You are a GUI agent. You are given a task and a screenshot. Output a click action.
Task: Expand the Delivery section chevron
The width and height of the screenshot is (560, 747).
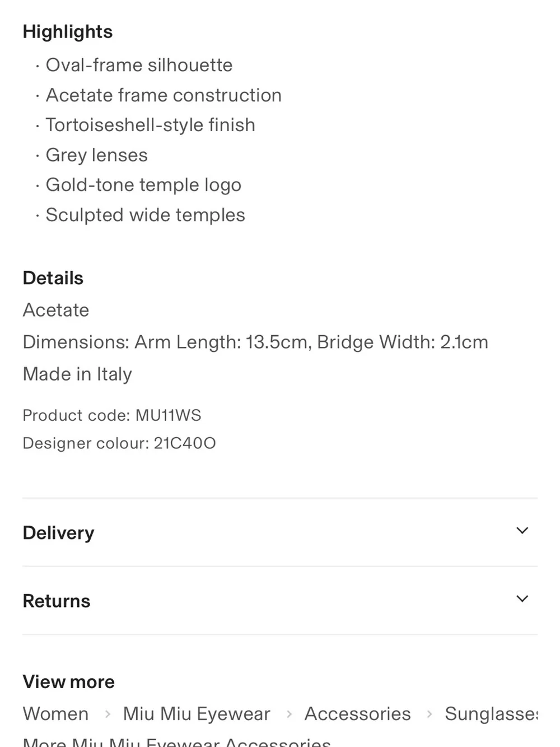pyautogui.click(x=522, y=531)
